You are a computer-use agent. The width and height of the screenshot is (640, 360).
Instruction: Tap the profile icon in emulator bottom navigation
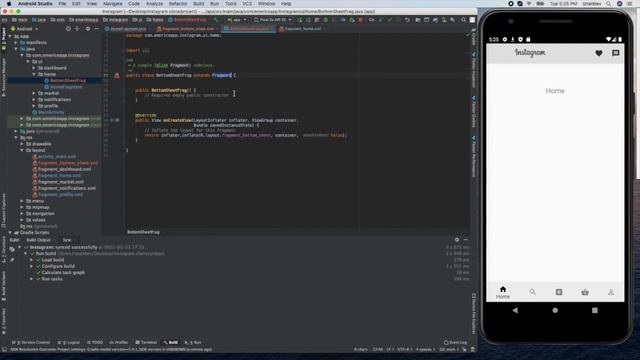click(611, 292)
